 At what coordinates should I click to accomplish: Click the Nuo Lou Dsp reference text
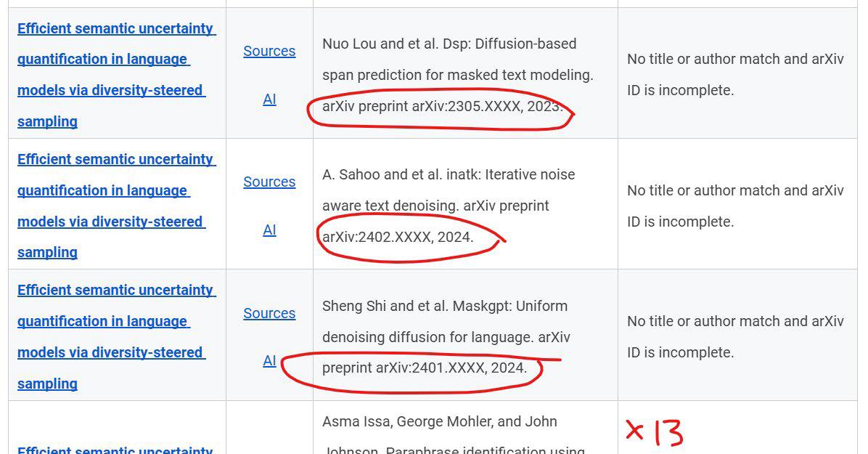click(457, 59)
